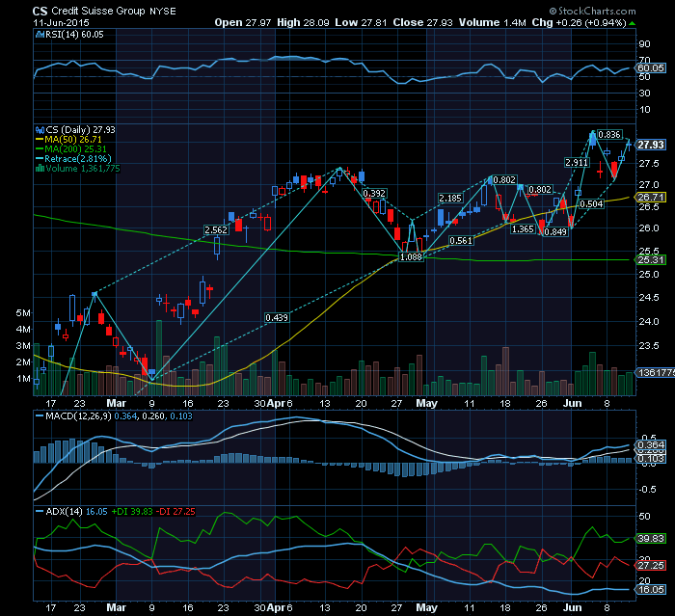The image size is (675, 616).
Task: Select the Open 27.97 value in the header
Action: tap(243, 22)
